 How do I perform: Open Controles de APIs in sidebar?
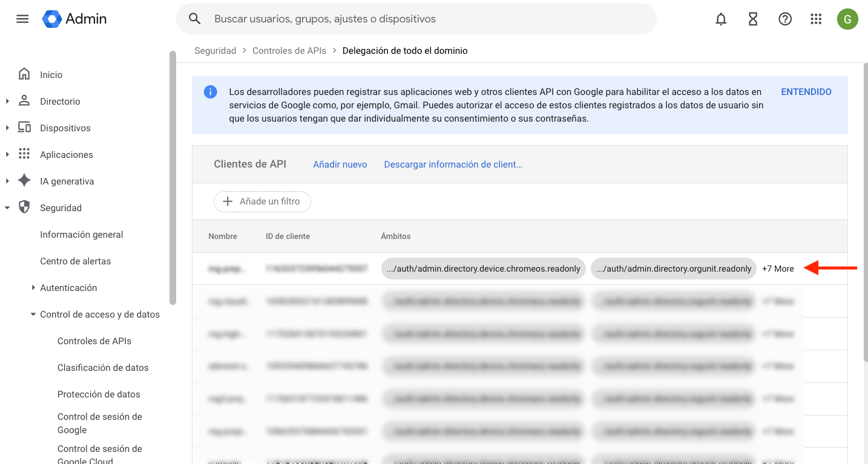click(x=94, y=341)
